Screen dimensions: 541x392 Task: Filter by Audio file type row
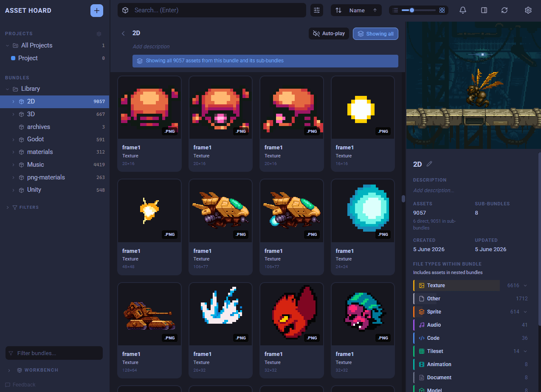click(471, 325)
